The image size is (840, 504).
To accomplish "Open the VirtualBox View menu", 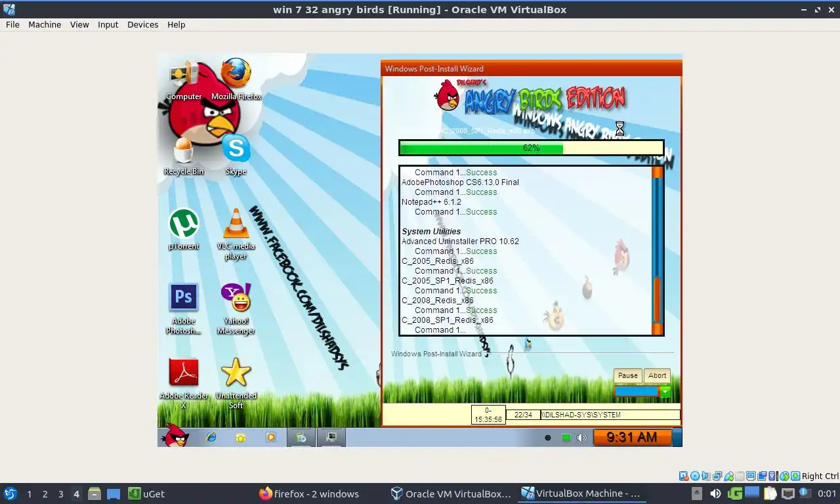I will [x=79, y=24].
